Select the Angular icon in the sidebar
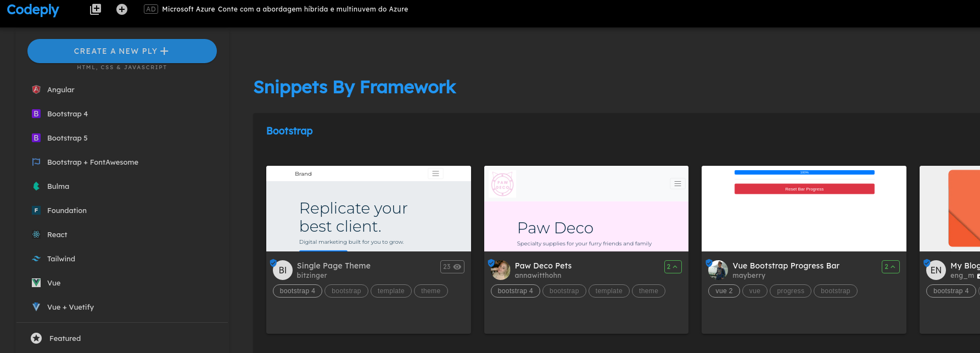 pos(36,89)
